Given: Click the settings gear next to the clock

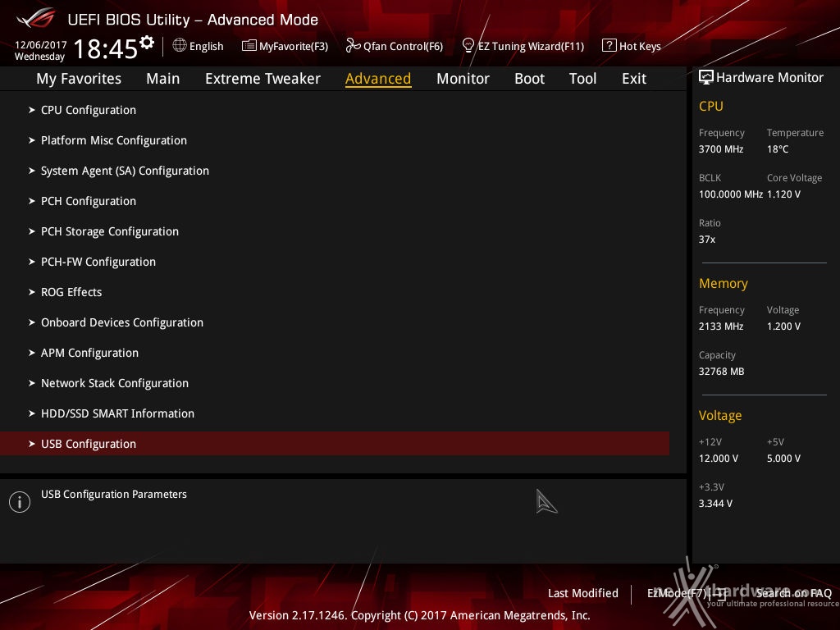Looking at the screenshot, I should click(x=147, y=43).
